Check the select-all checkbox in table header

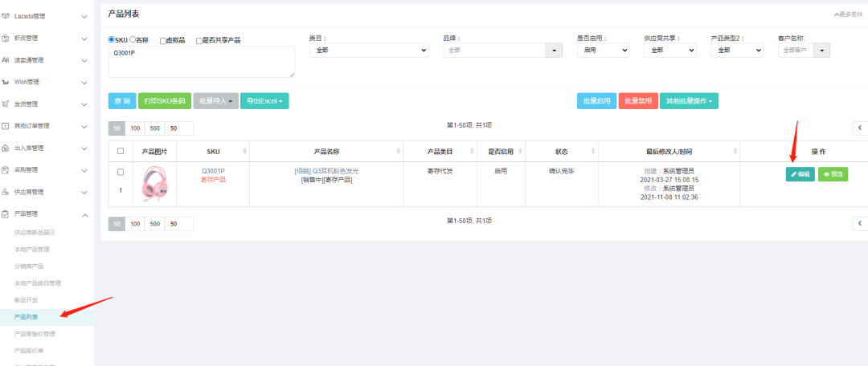(x=121, y=151)
